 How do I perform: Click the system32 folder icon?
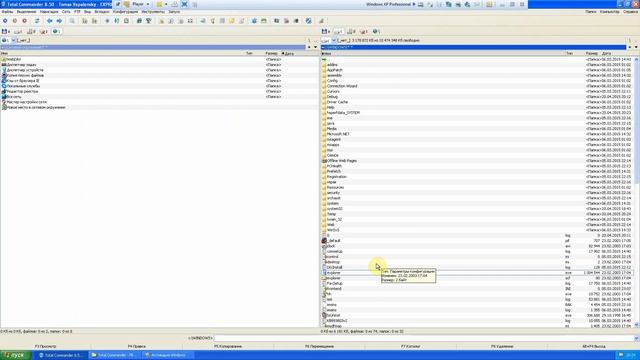tap(324, 209)
